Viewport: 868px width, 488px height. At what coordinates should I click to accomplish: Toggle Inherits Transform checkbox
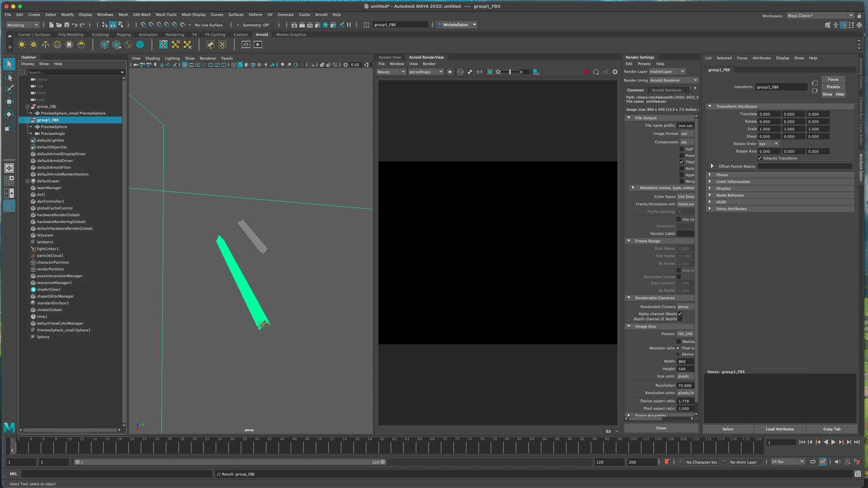[759, 158]
